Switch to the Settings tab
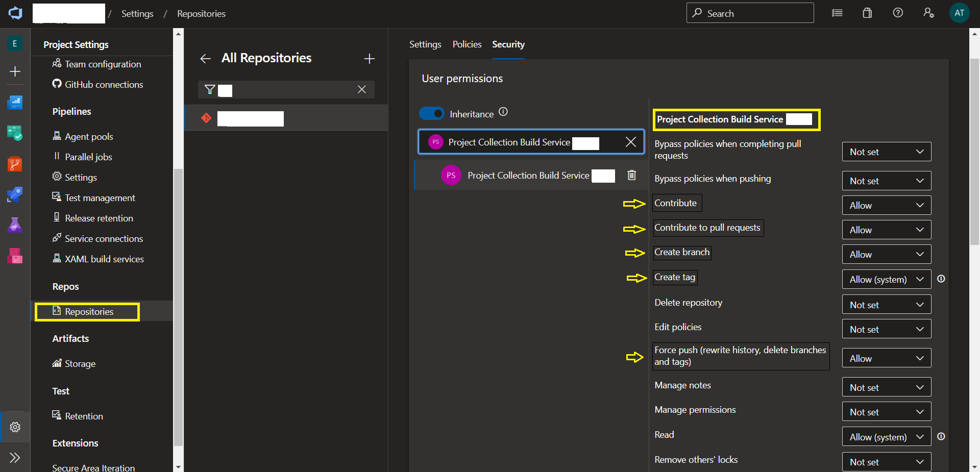980x472 pixels. [x=425, y=44]
